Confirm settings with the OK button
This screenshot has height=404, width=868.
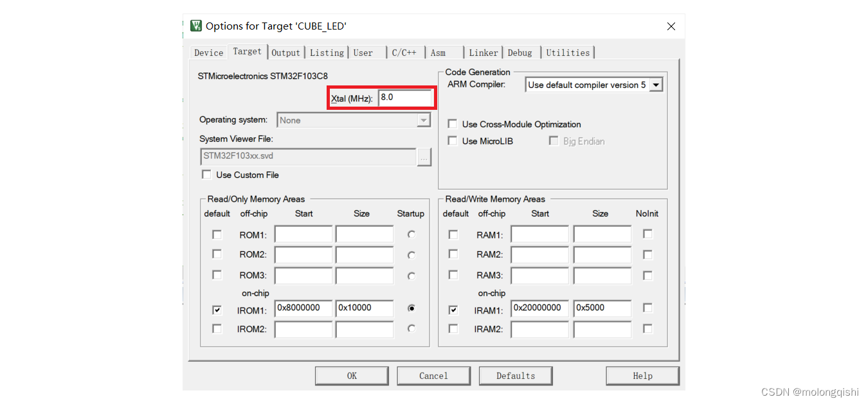coord(352,376)
